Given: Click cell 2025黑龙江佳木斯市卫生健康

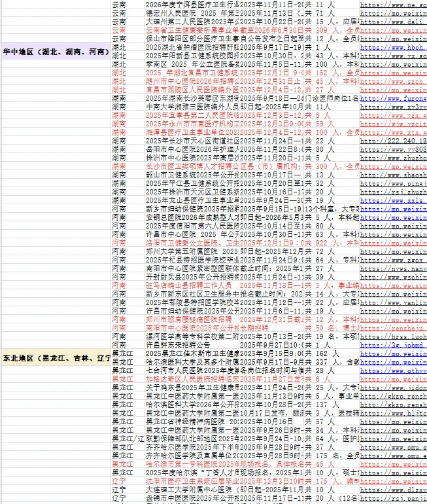Looking at the screenshot, I should coord(192,353).
